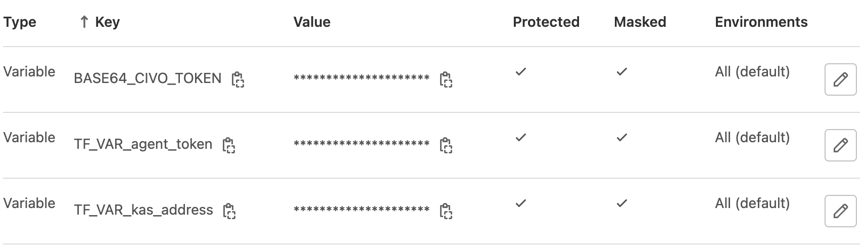Click the Value column header
The width and height of the screenshot is (868, 246).
coord(312,22)
